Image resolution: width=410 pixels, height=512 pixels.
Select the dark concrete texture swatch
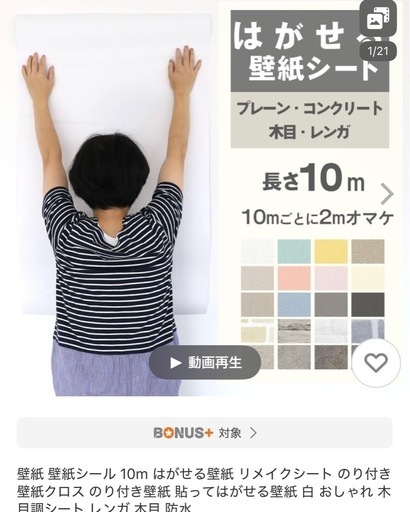tap(331, 357)
